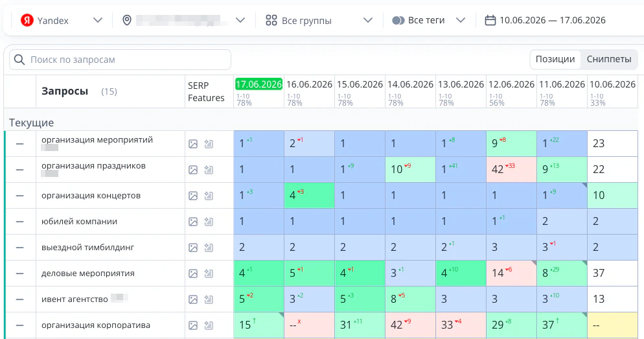Open image SERP feature for организация концертов
Image resolution: width=644 pixels, height=339 pixels.
(193, 196)
